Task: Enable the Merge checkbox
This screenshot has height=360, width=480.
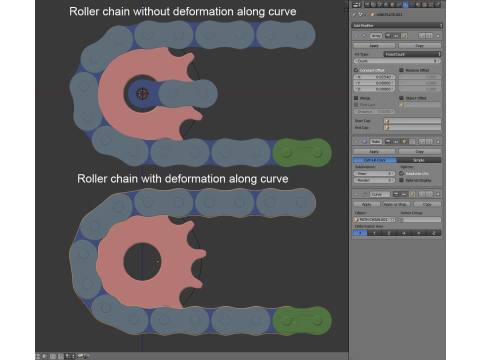Action: [x=356, y=98]
